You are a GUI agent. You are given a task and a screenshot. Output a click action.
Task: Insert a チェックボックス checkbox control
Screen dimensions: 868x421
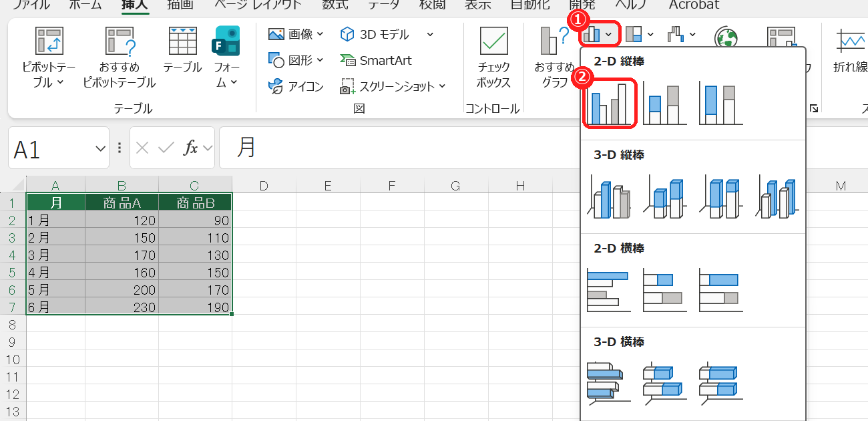click(x=494, y=58)
